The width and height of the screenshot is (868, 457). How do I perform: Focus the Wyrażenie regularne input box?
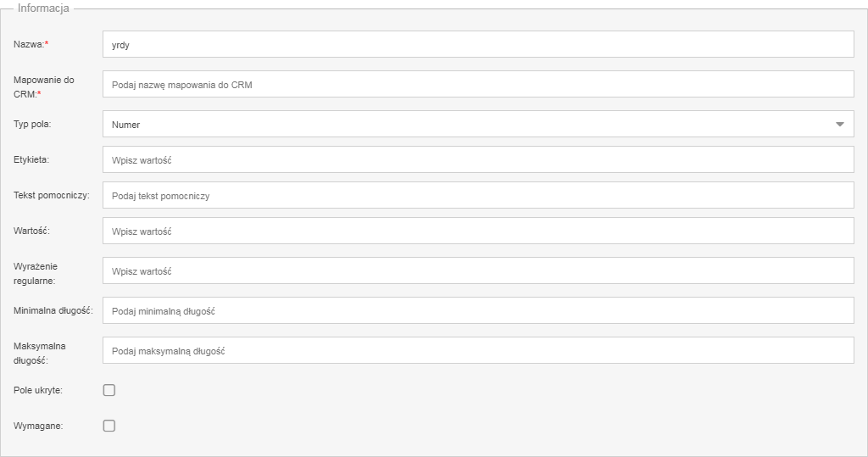478,270
